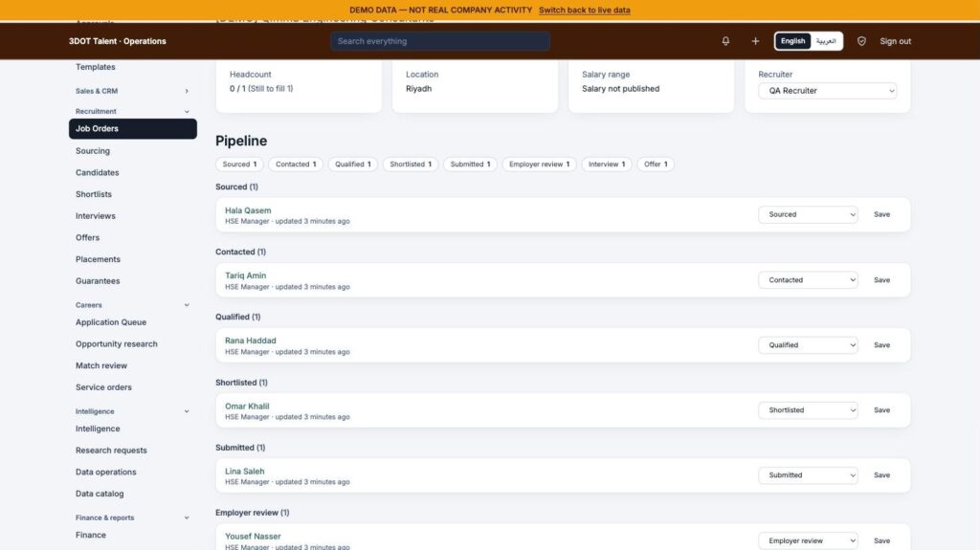Save Omar Khalil stage
This screenshot has width=980, height=550.
click(881, 410)
